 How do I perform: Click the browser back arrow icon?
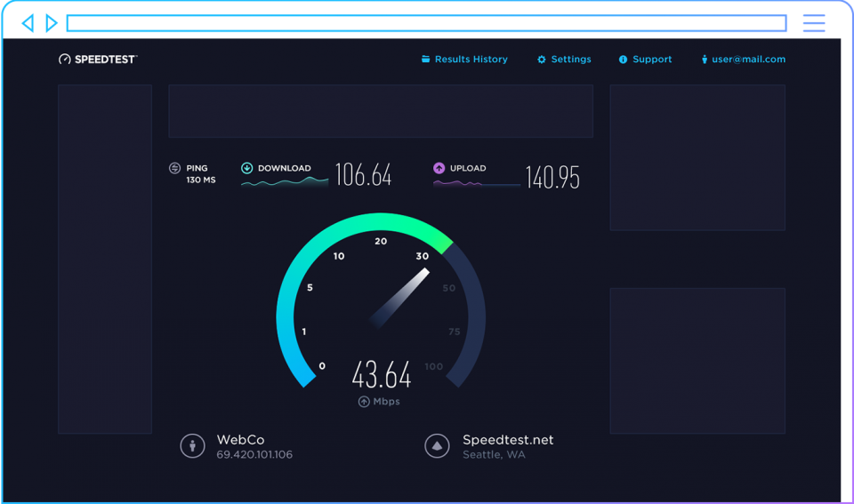[x=28, y=23]
